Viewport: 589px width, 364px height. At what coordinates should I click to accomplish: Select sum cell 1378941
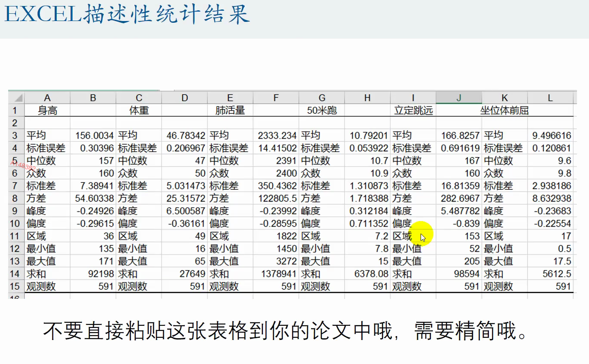(x=276, y=274)
